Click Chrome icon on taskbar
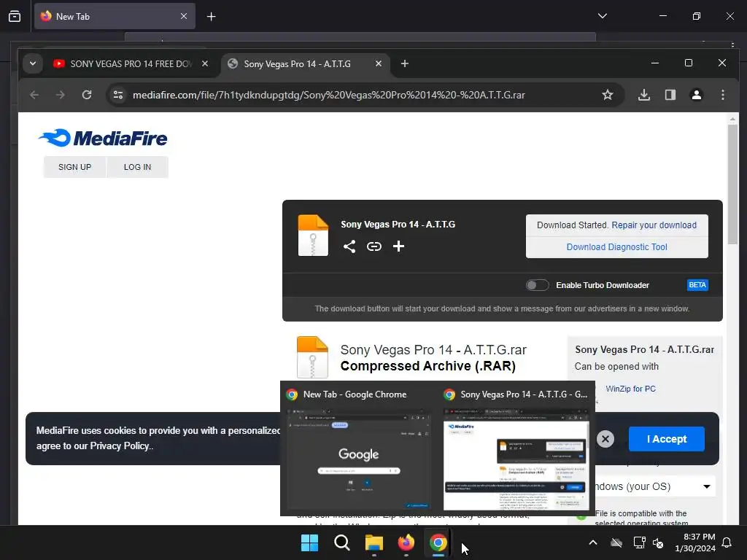 pyautogui.click(x=438, y=542)
